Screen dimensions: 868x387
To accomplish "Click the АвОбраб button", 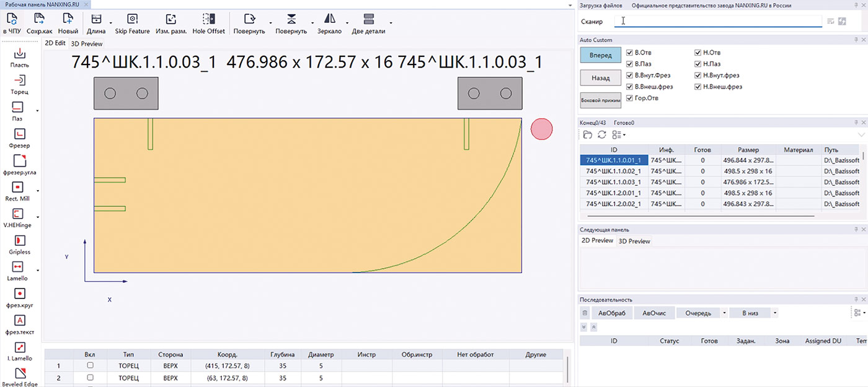I will coord(611,313).
